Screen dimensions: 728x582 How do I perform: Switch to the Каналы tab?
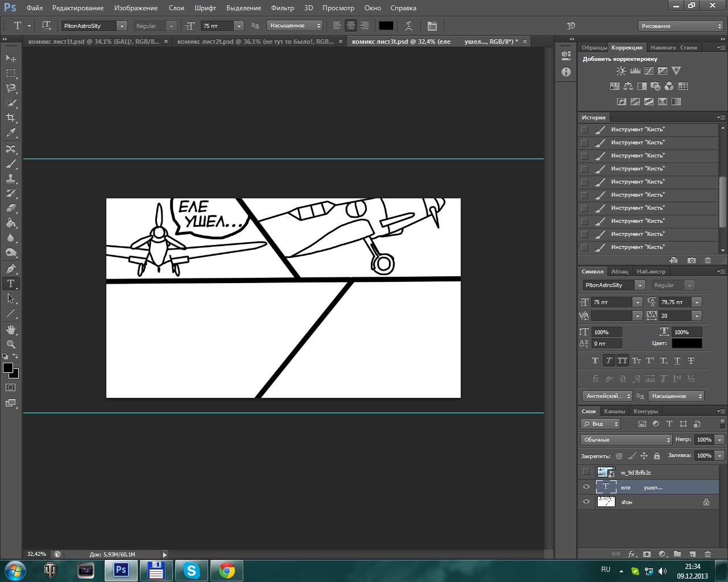coord(614,411)
